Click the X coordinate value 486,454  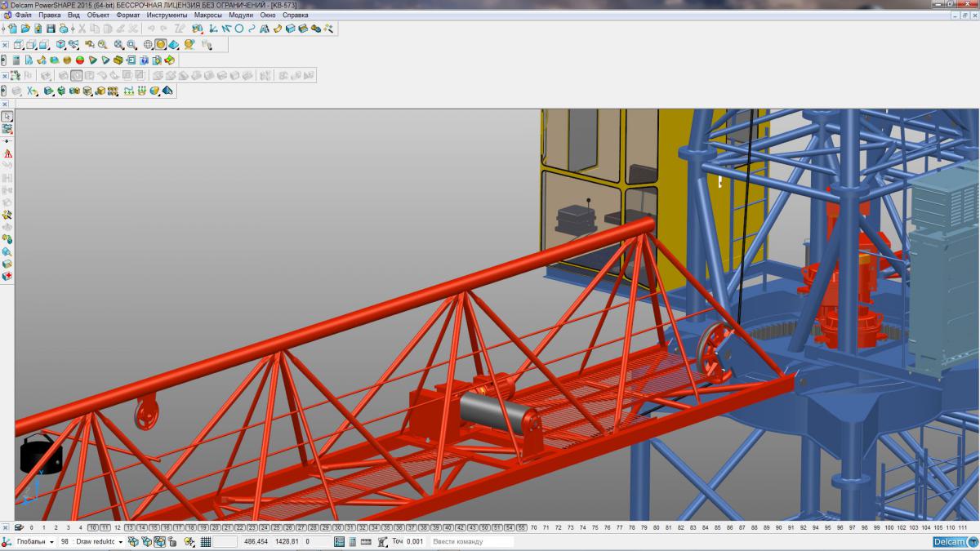click(x=256, y=541)
